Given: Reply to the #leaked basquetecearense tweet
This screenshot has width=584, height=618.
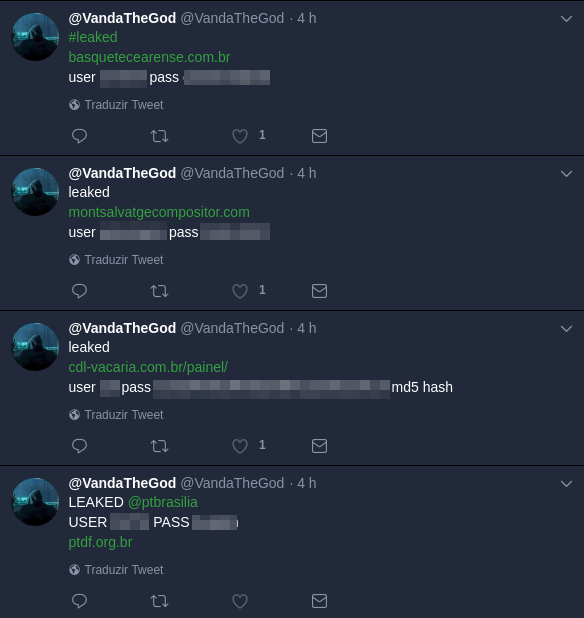Looking at the screenshot, I should 79,136.
